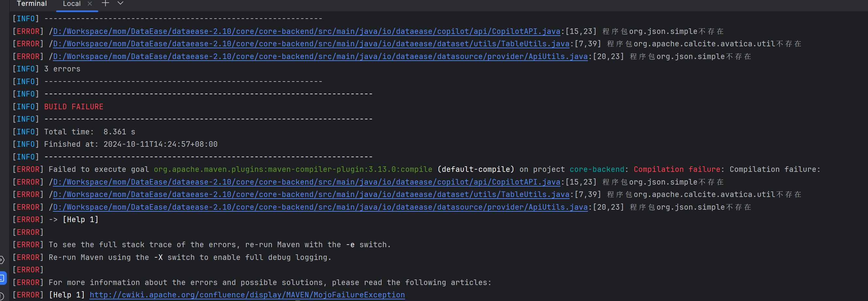Close the Local terminal session with its X
The height and width of the screenshot is (301, 868).
click(89, 3)
